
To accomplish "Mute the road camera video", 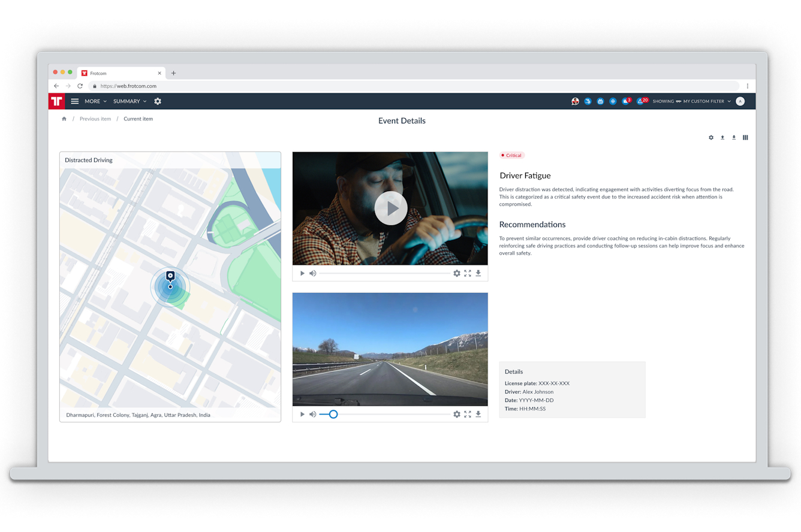I will [312, 414].
